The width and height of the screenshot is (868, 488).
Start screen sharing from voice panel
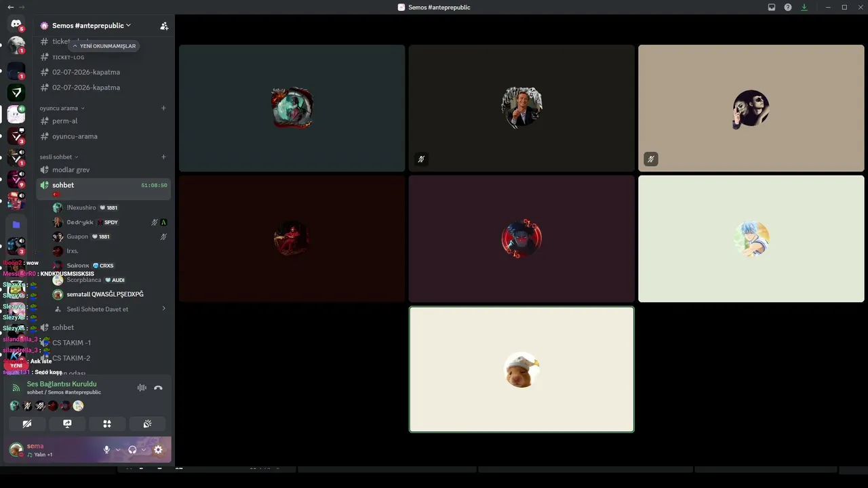pos(67,424)
